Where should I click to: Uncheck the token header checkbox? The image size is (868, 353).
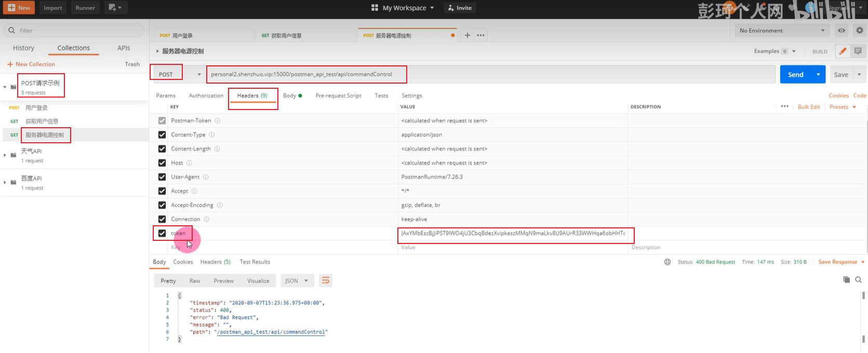click(x=162, y=233)
